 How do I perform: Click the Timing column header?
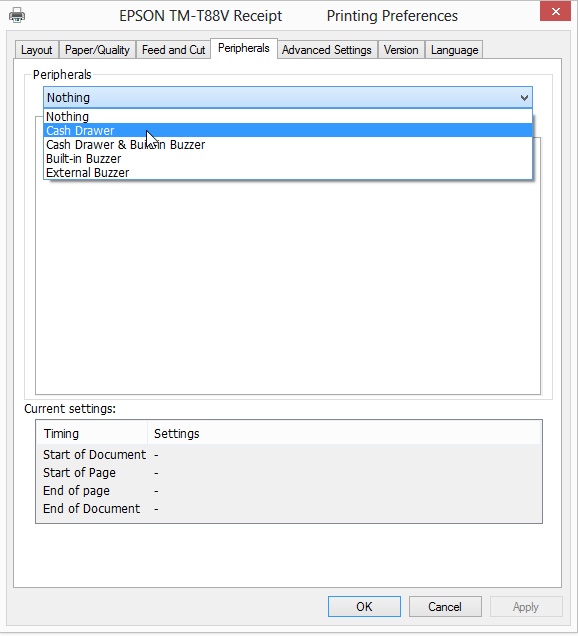[x=92, y=433]
